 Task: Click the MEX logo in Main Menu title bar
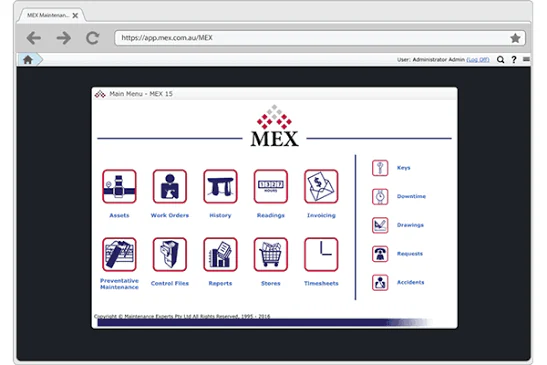100,94
